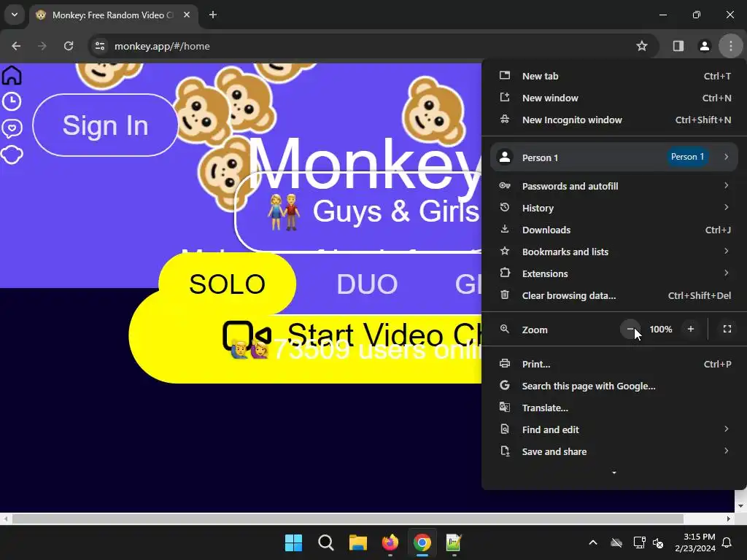This screenshot has width=747, height=560.
Task: Open the notifications bell icon
Action: click(727, 542)
